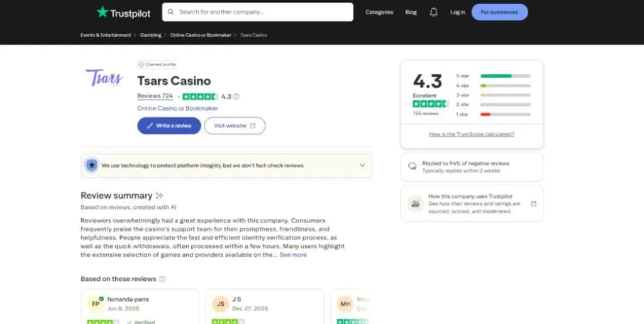Click the fernanda parra avatar
This screenshot has height=324, width=644.
[x=96, y=304]
